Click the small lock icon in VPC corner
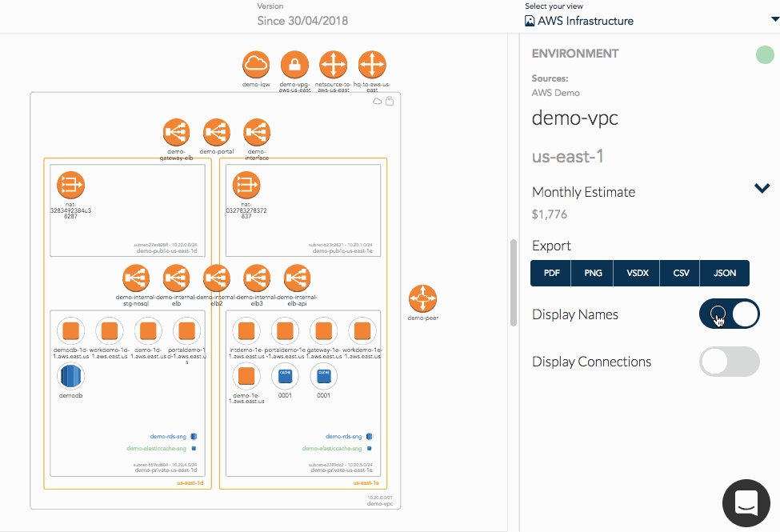780x532 pixels. [390, 101]
